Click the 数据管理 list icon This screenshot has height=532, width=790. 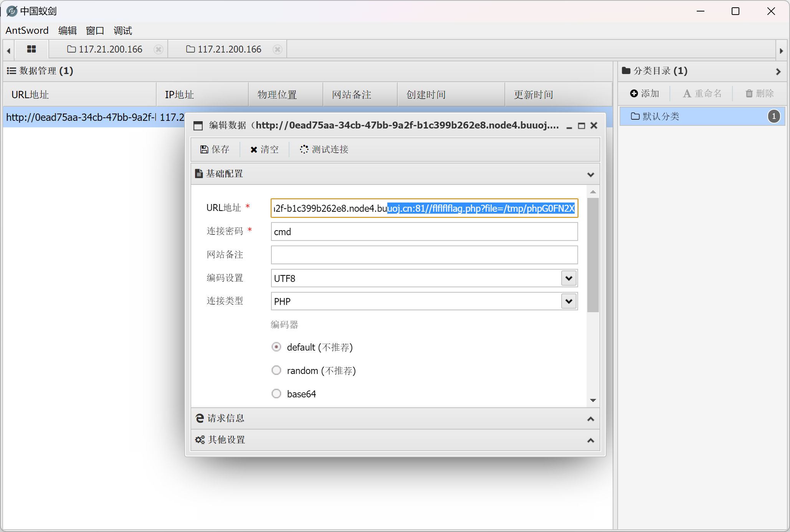pos(12,71)
